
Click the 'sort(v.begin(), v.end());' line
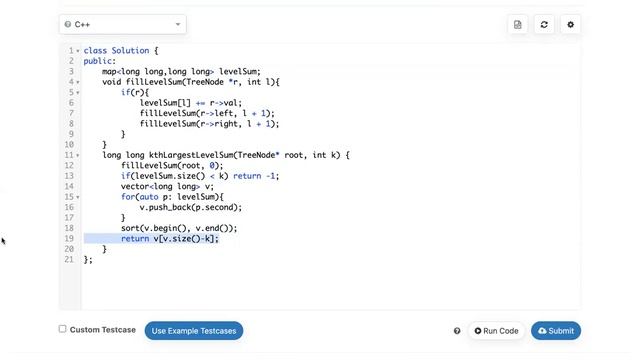click(179, 228)
